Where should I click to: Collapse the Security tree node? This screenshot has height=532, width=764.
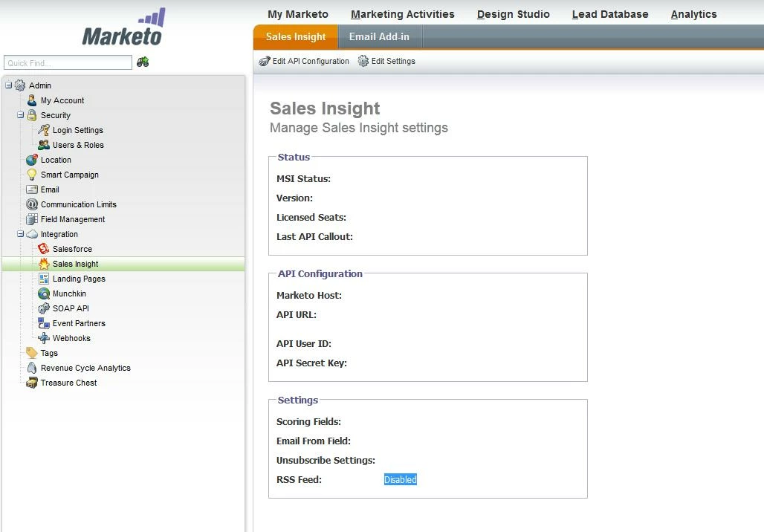[x=21, y=115]
